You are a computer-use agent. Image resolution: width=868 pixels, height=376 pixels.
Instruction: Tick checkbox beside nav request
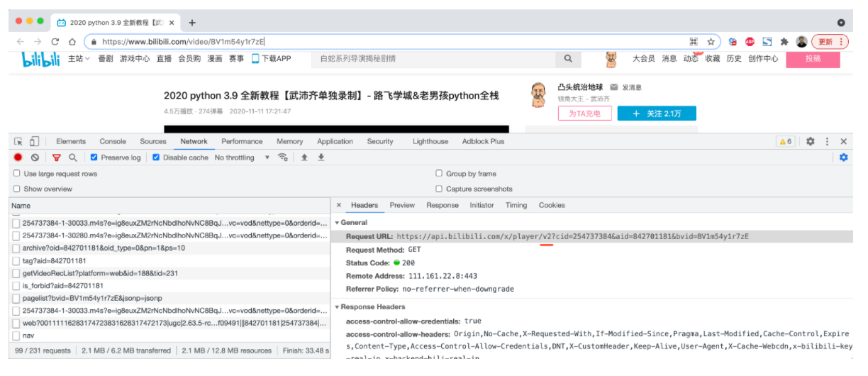(x=16, y=336)
